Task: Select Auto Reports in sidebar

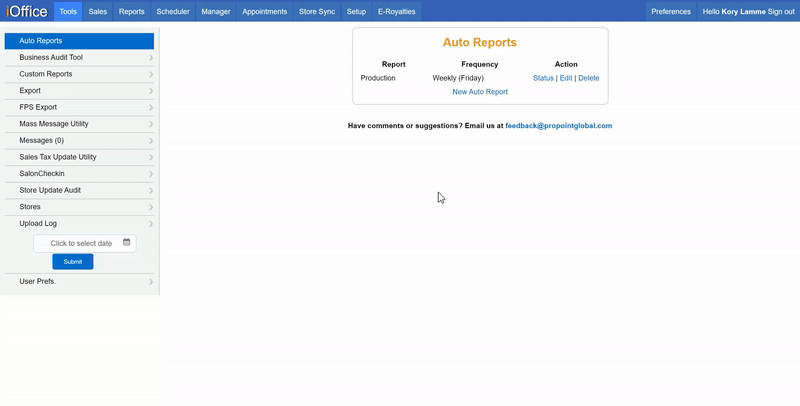Action: tap(79, 41)
